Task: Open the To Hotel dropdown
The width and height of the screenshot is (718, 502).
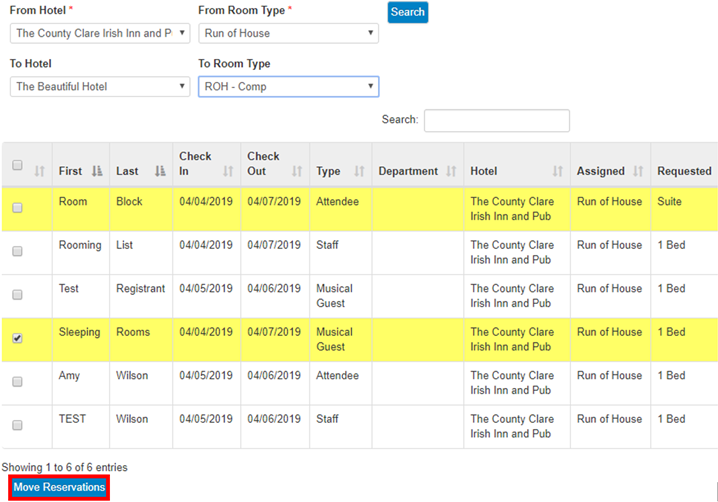Action: click(99, 87)
